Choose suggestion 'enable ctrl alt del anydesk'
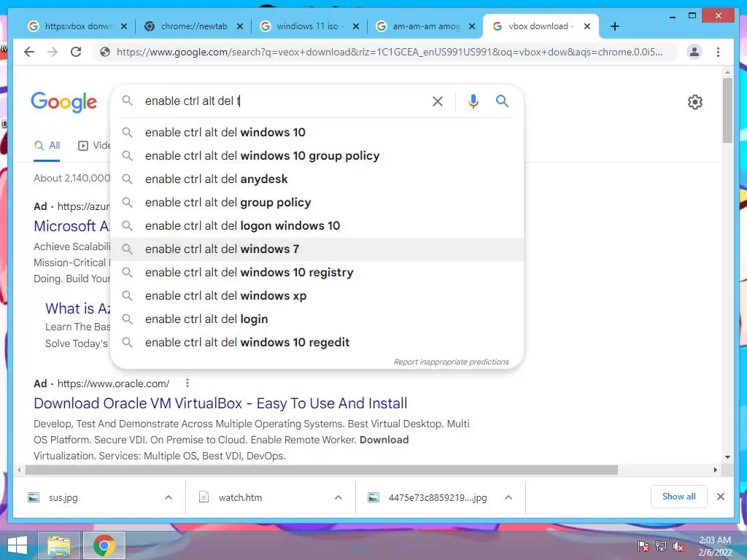 [317, 179]
